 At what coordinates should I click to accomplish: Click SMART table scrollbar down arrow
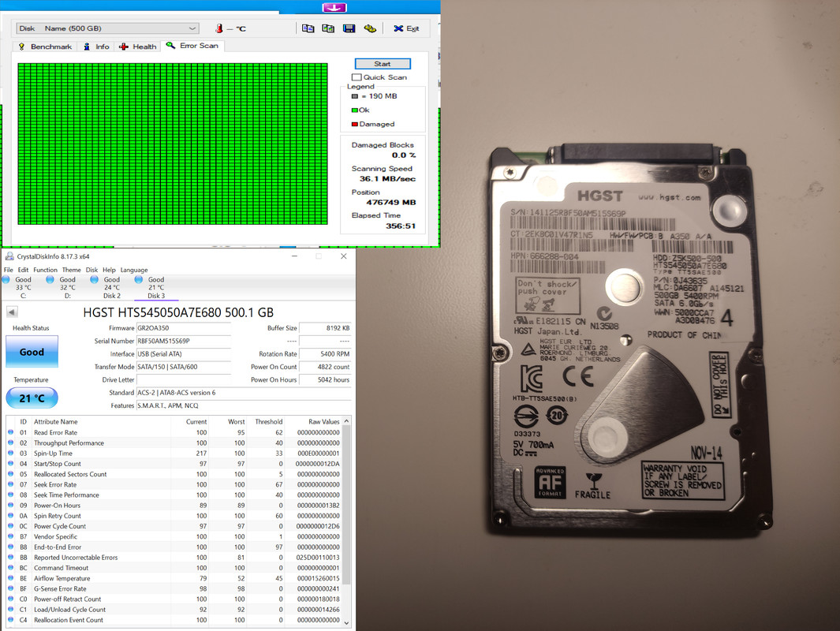tap(346, 622)
